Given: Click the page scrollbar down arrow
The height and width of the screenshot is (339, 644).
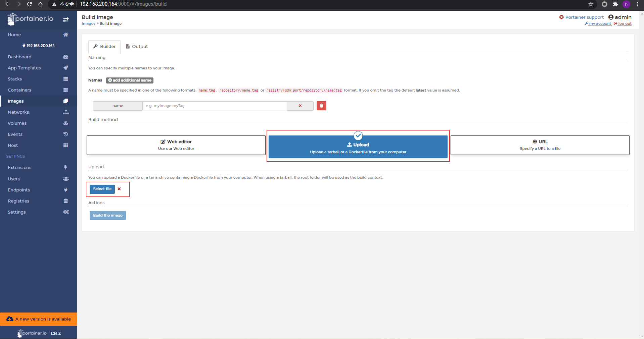Looking at the screenshot, I should pyautogui.click(x=642, y=336).
